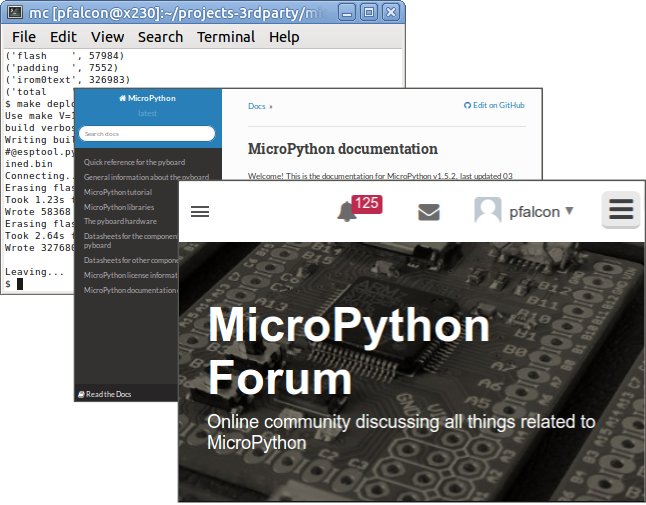Image resolution: width=646 pixels, height=505 pixels.
Task: Open General information about the pyboard
Action: coord(146,177)
